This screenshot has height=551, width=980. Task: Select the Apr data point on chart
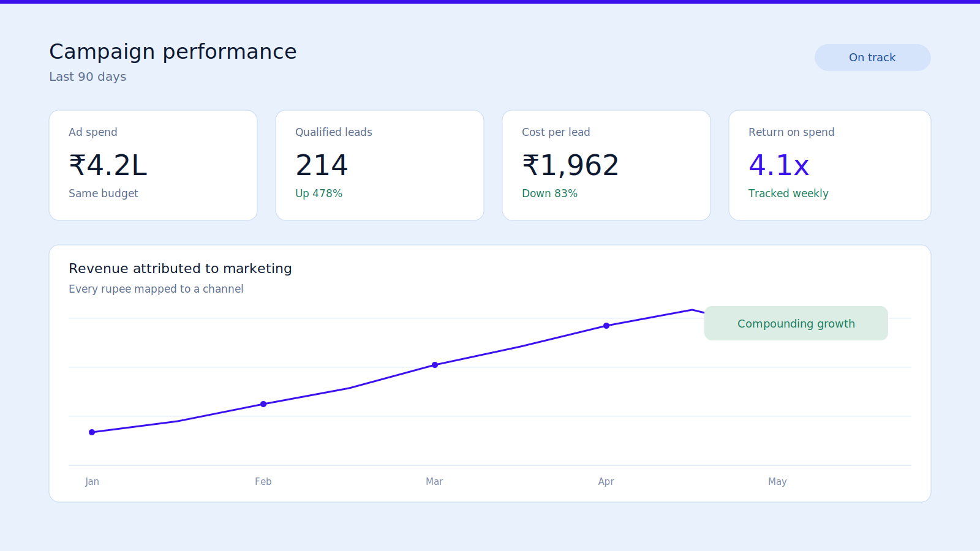point(606,326)
